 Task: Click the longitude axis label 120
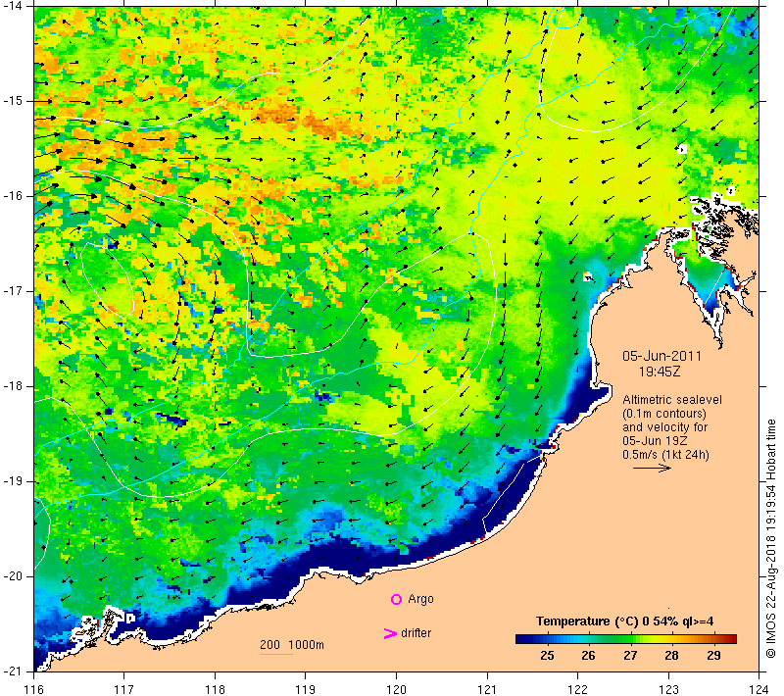(x=397, y=689)
